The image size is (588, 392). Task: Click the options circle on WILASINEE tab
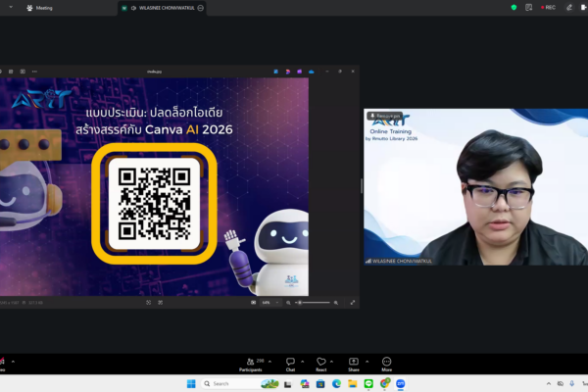[x=201, y=8]
